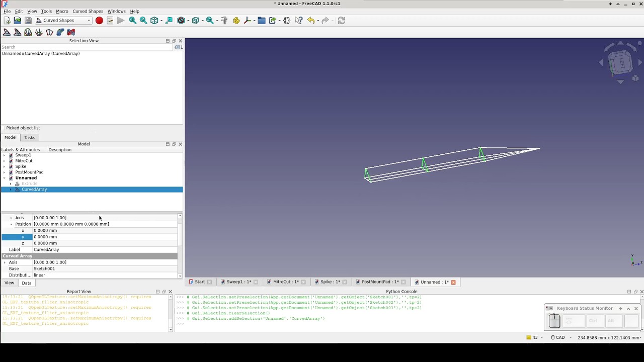Image resolution: width=644 pixels, height=362 pixels.
Task: Click the red-blue surface cut tool icon
Action: (71, 32)
